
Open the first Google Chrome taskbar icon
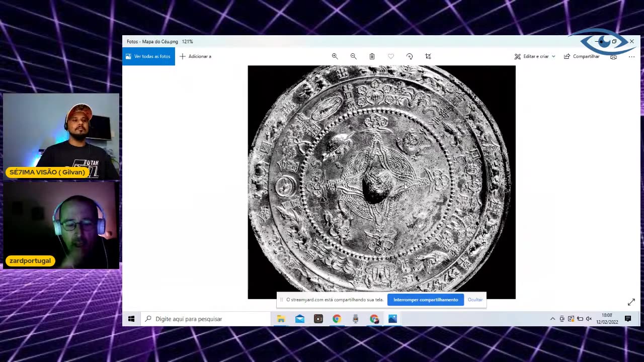pos(337,319)
